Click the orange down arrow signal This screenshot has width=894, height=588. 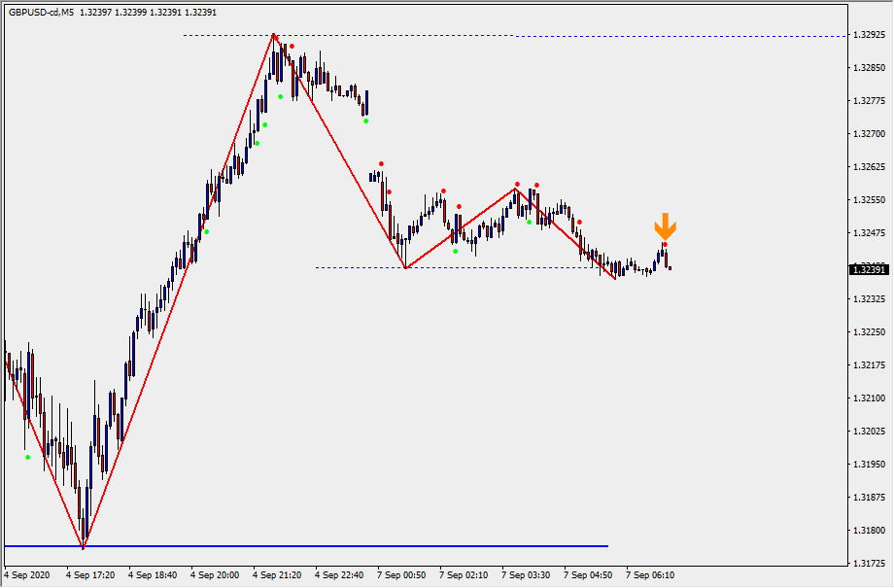665,227
